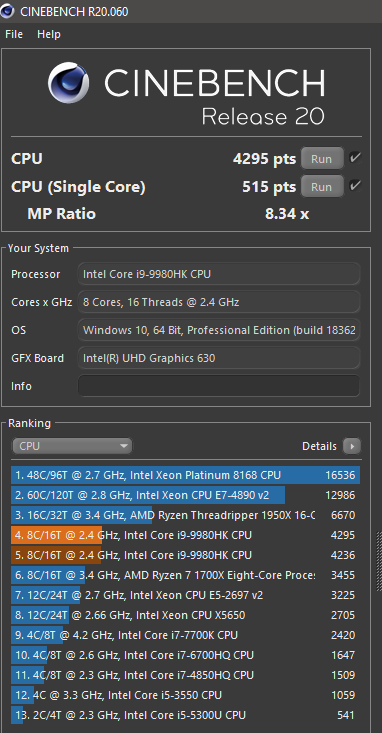Open the Help menu

tap(49, 34)
